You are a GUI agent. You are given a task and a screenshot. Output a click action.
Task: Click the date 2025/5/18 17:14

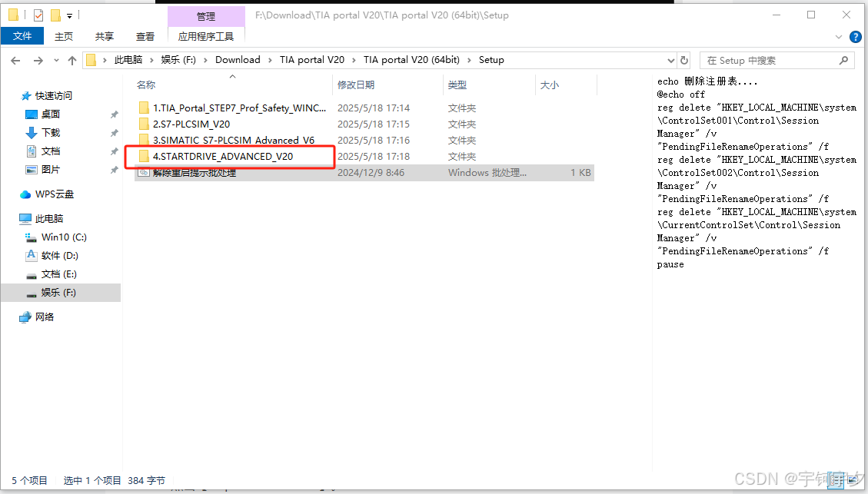(374, 108)
